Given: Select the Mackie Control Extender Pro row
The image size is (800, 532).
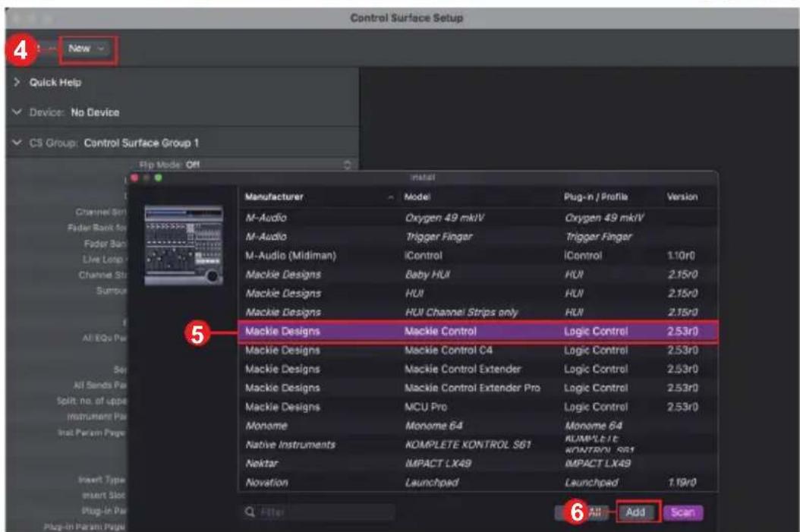Looking at the screenshot, I should click(477, 388).
